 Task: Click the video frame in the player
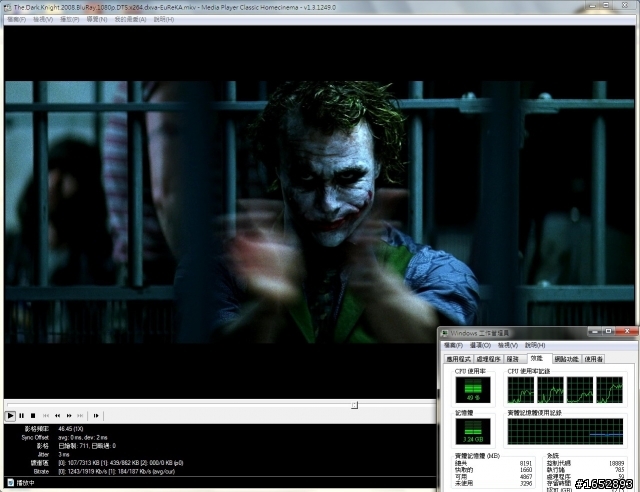pyautogui.click(x=319, y=212)
